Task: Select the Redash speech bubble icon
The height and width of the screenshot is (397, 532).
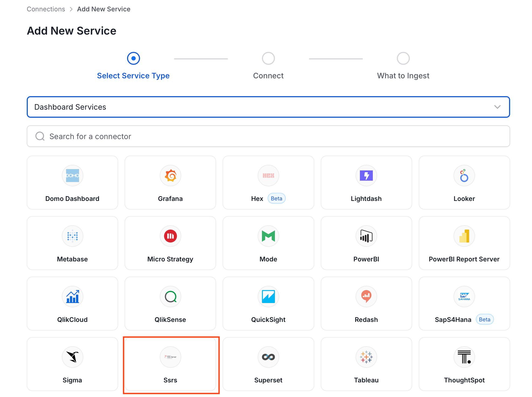Action: click(366, 297)
